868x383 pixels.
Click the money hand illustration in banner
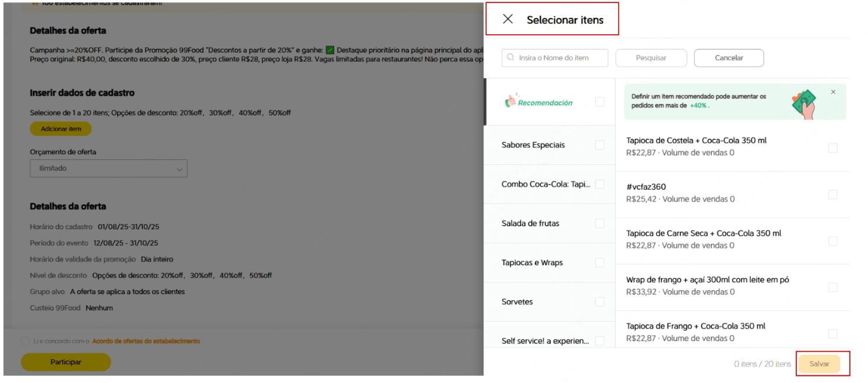(x=804, y=103)
